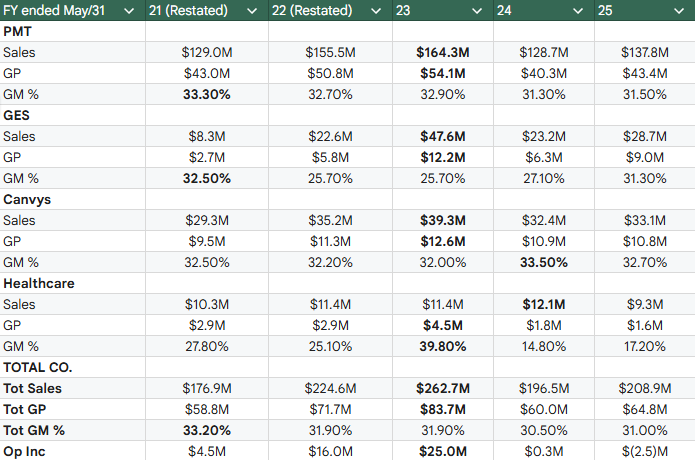Image resolution: width=695 pixels, height=460 pixels.
Task: Open filter dropdown for column 23
Action: [x=477, y=11]
